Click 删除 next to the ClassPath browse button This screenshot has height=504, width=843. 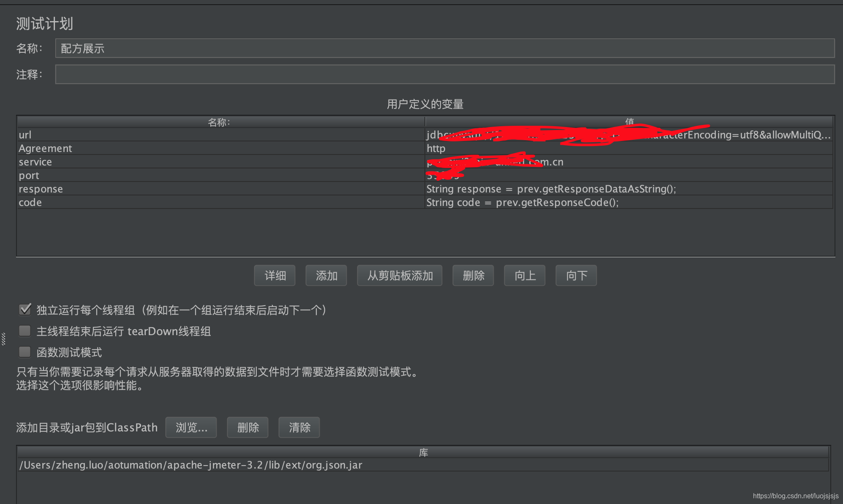click(247, 427)
